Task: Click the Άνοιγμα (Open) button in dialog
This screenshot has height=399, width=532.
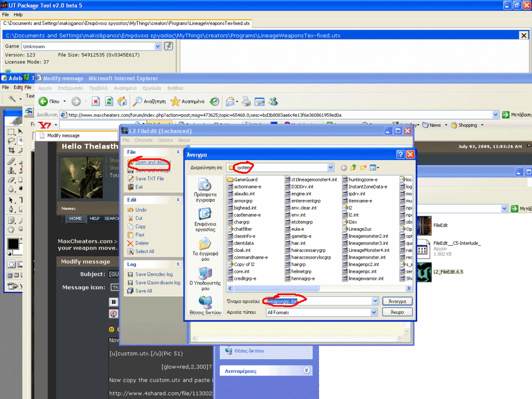Action: 397,301
